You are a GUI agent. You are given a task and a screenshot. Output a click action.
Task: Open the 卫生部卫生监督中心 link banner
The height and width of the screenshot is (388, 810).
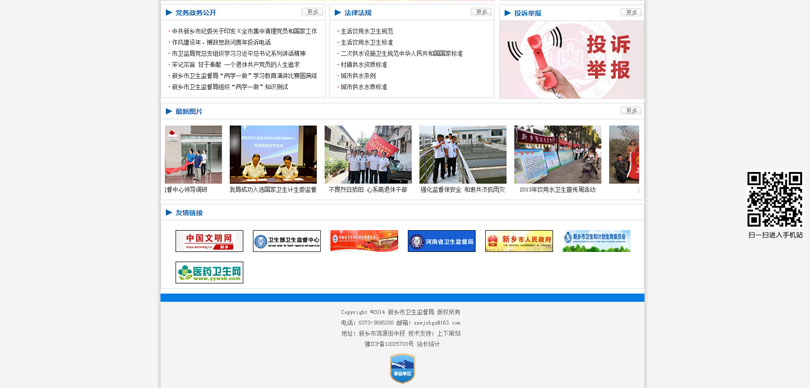[x=287, y=241]
